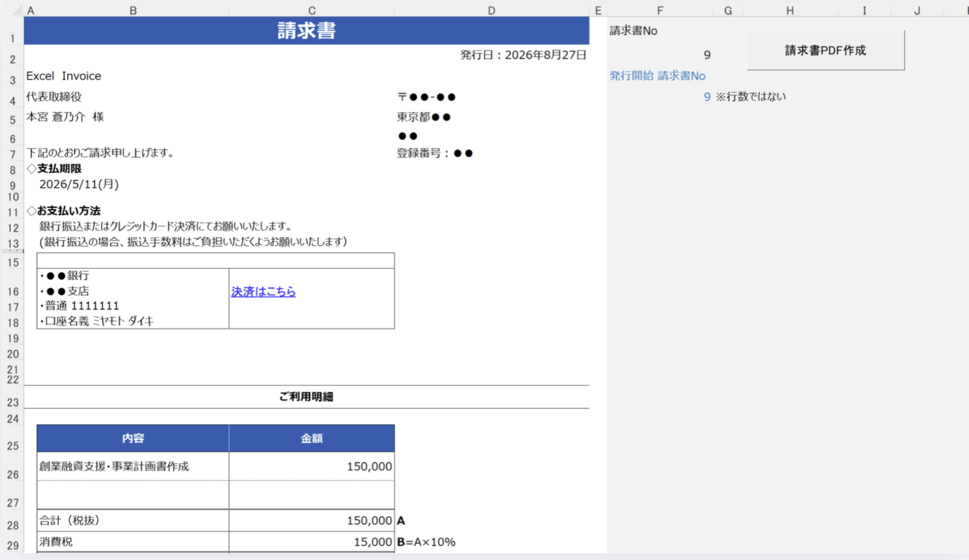
Task: Select the 15,000 tax amount cell
Action: point(373,542)
